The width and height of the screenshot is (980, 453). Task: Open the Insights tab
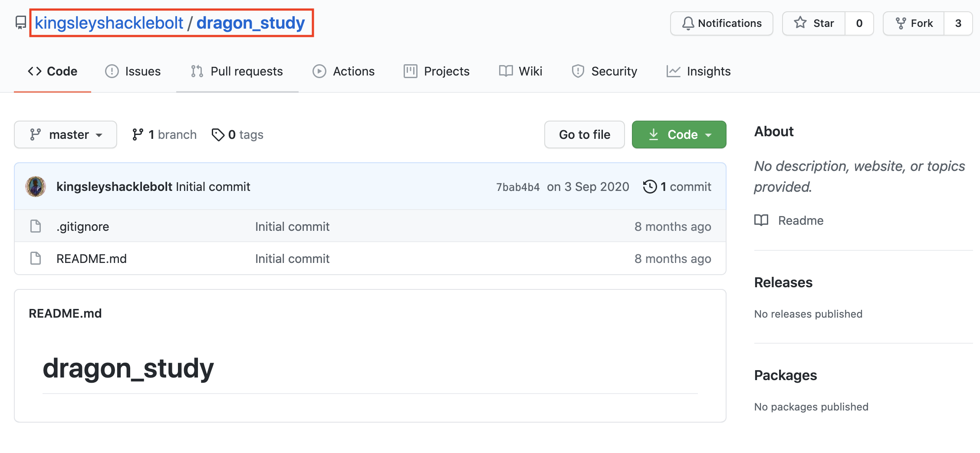click(699, 71)
